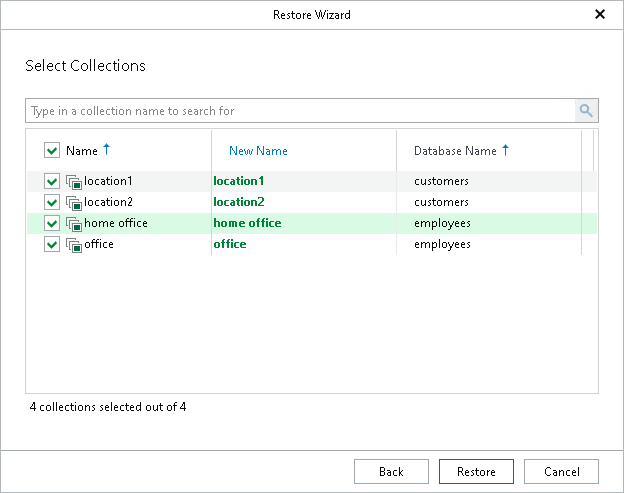This screenshot has height=493, width=624.
Task: Click the collection icon for location1
Action: tap(74, 182)
